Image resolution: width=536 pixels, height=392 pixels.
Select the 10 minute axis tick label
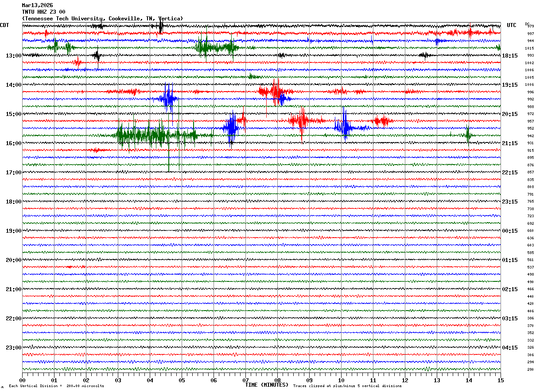tap(341, 380)
